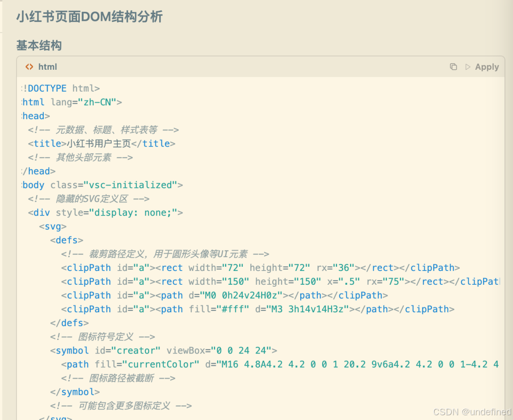513x420 pixels.
Task: Click the opening defs tag line
Action: 67,240
